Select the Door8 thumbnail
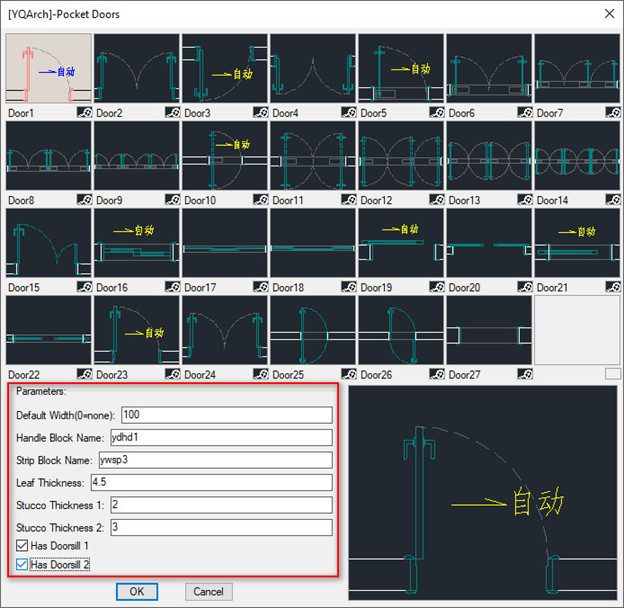This screenshot has width=624, height=608. tap(49, 156)
